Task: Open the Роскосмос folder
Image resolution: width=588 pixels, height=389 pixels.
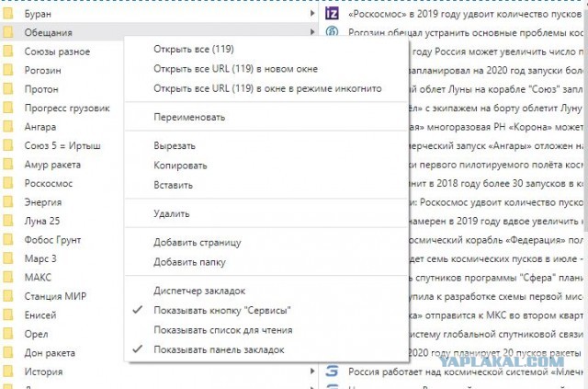Action: [x=49, y=183]
